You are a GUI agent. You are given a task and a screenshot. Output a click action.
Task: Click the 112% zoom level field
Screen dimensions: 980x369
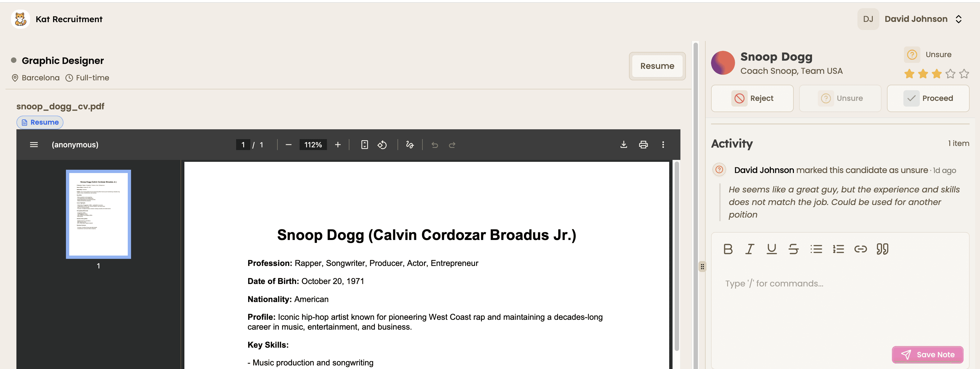313,145
